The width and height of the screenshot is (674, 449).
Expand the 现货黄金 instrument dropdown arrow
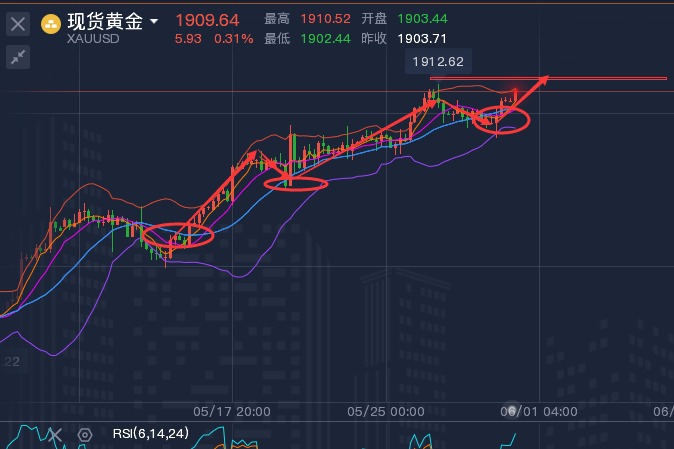pos(153,21)
